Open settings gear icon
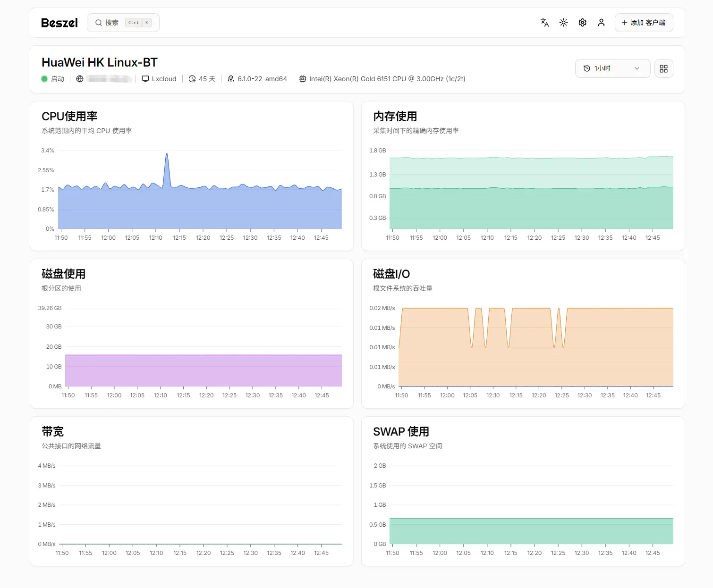713x588 pixels. [x=582, y=23]
